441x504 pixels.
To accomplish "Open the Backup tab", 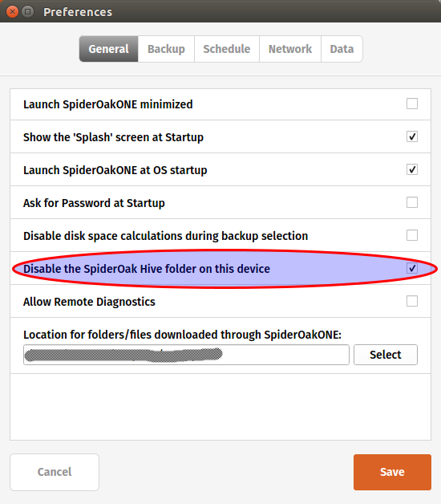I will pos(166,49).
